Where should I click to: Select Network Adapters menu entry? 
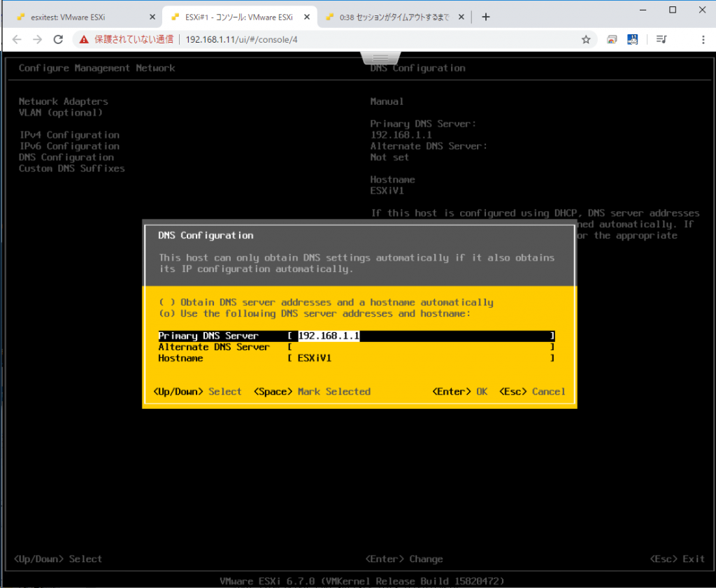(x=64, y=101)
